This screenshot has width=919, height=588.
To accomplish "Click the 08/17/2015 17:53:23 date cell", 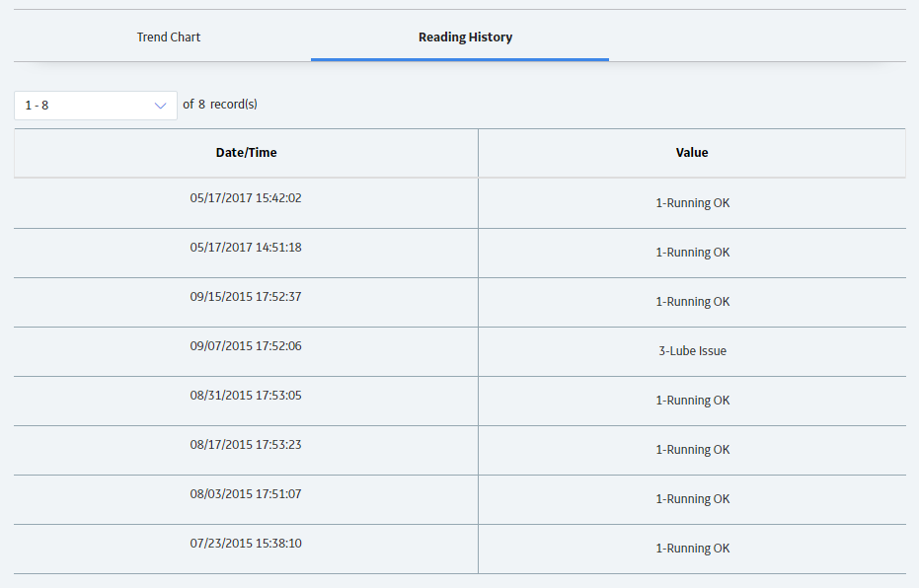I will [246, 450].
